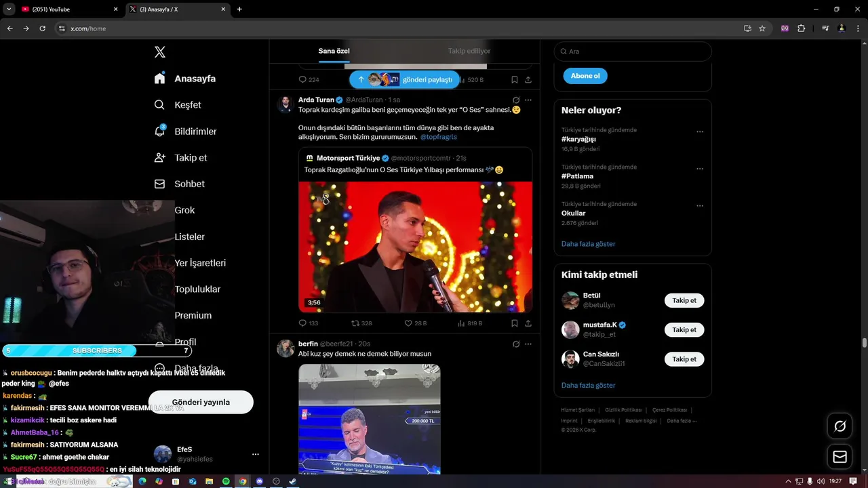Viewport: 868px width, 488px height.
Task: Bookmark the Arda Turan post
Action: (515, 323)
